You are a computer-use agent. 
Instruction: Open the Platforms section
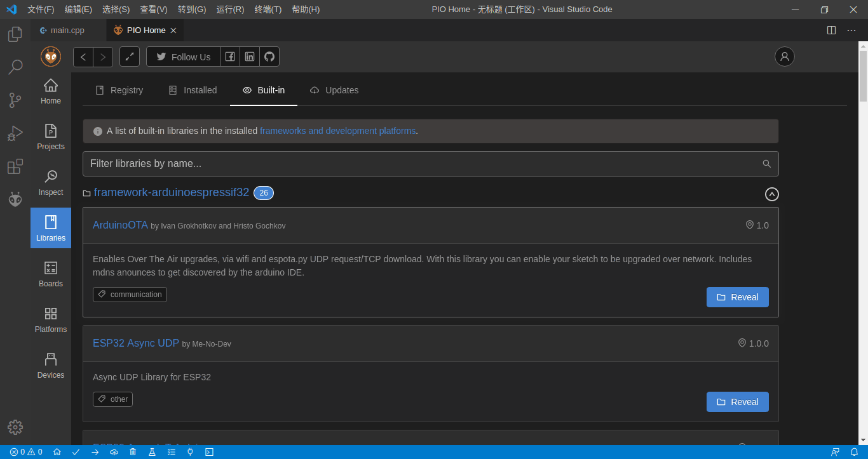(x=51, y=320)
